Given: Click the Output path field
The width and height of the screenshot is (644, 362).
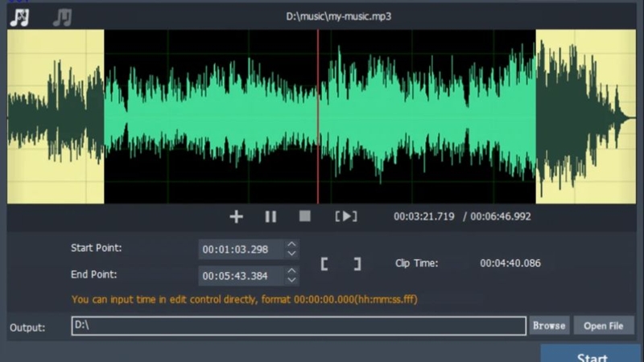Looking at the screenshot, I should click(299, 326).
